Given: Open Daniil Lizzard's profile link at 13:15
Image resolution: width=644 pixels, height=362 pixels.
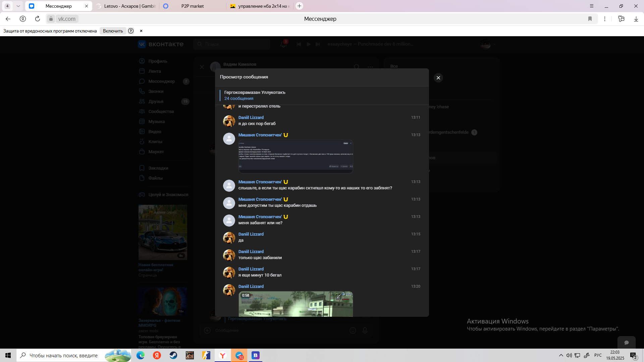Looking at the screenshot, I should tap(251, 234).
